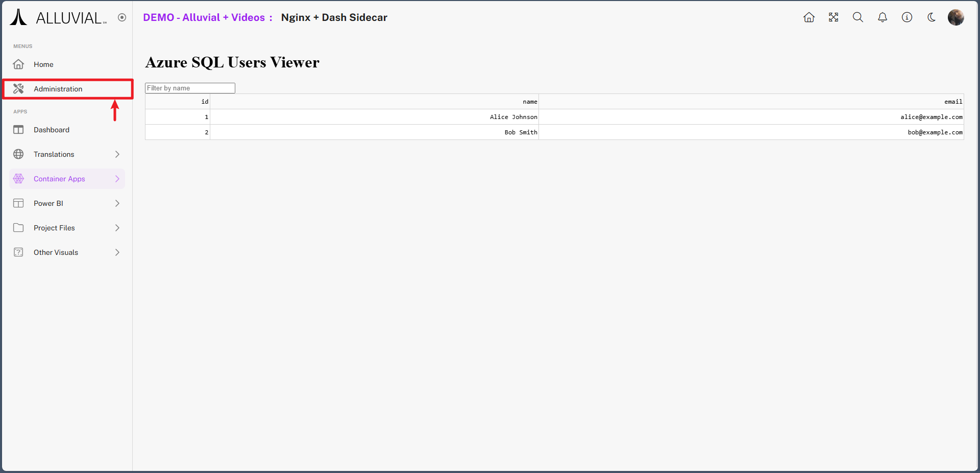Image resolution: width=980 pixels, height=473 pixels.
Task: Open notifications bell icon
Action: [882, 17]
